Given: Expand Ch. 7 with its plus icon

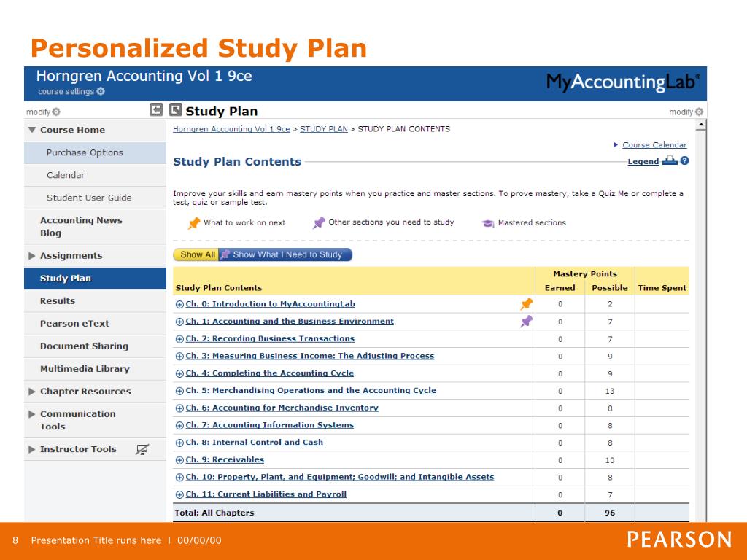Looking at the screenshot, I should [179, 426].
